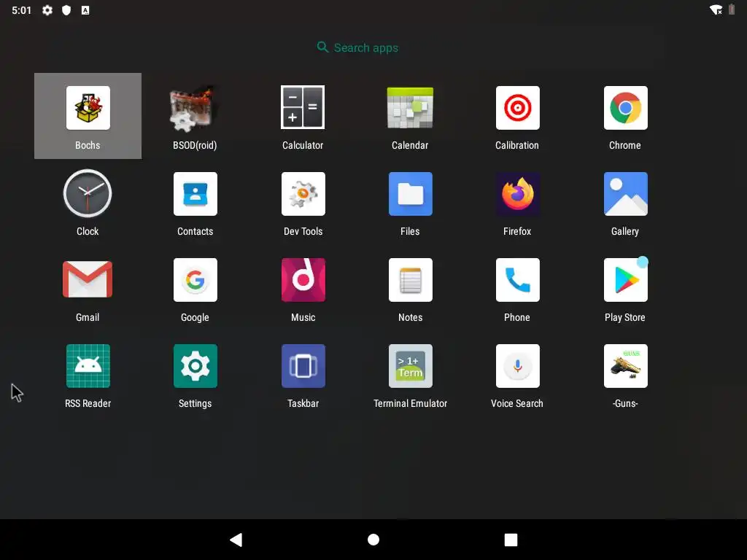
Task: Tap the search magnifier icon
Action: tap(322, 47)
